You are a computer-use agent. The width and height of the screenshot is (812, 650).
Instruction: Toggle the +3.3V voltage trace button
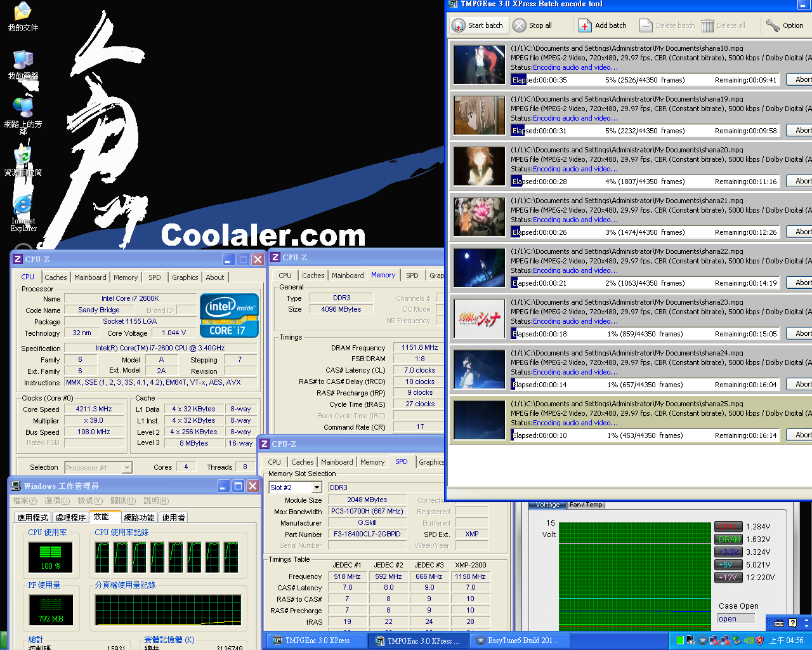coord(728,552)
